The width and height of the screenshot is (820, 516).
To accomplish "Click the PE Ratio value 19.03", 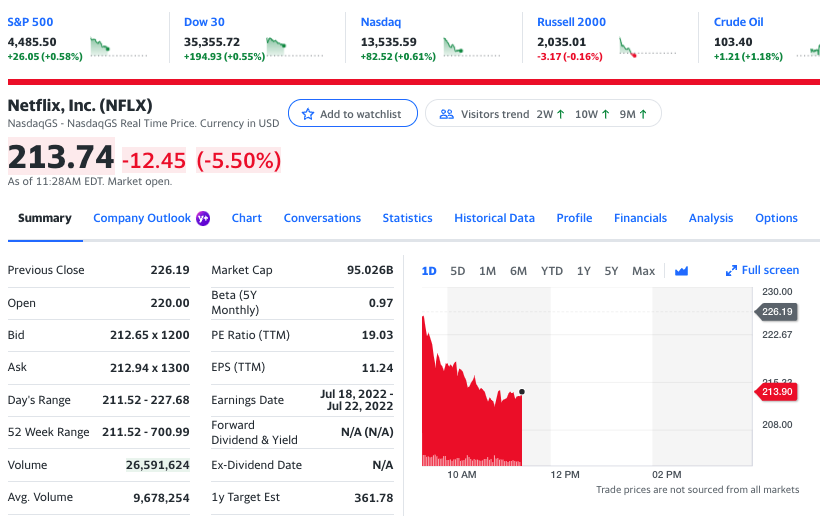I will pos(378,335).
